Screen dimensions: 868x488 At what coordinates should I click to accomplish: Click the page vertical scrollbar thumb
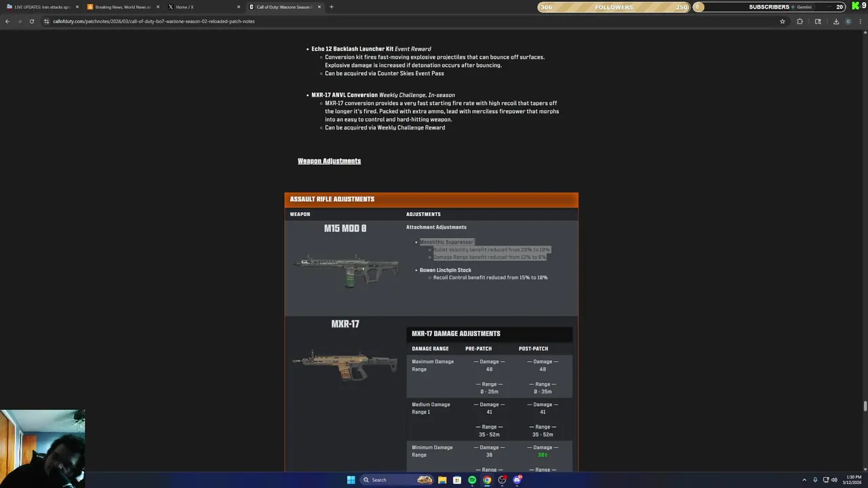[x=865, y=406]
